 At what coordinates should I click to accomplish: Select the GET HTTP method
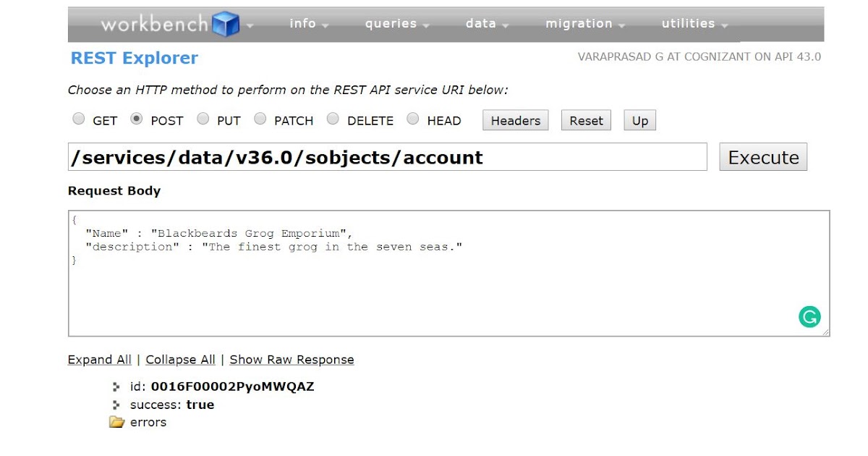coord(78,119)
